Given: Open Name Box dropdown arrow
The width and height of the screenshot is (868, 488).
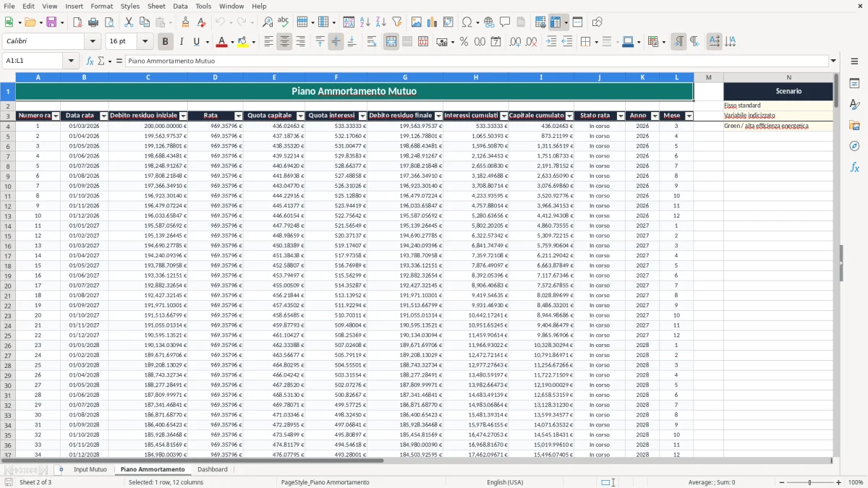Looking at the screenshot, I should click(x=71, y=61).
